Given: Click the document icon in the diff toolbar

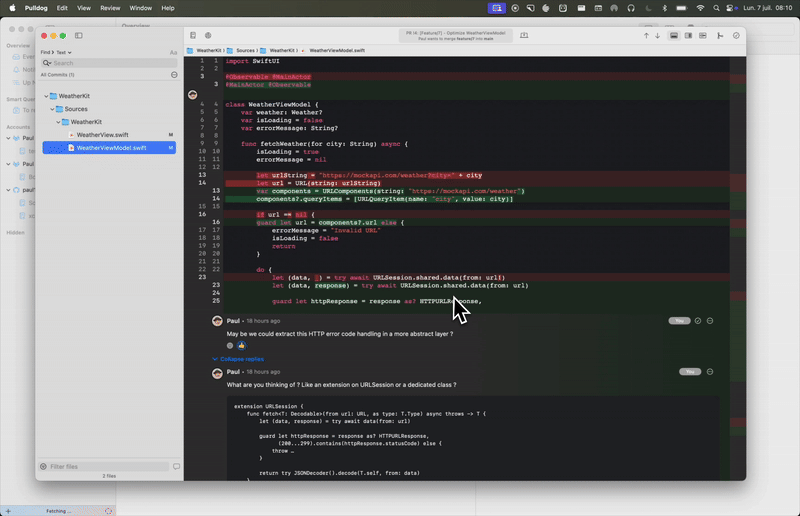Looking at the screenshot, I should (x=193, y=36).
